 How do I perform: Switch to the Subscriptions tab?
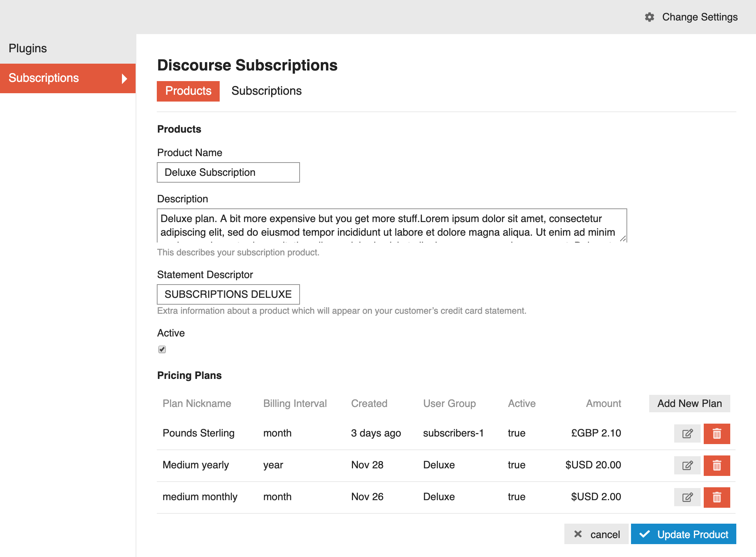pyautogui.click(x=267, y=91)
